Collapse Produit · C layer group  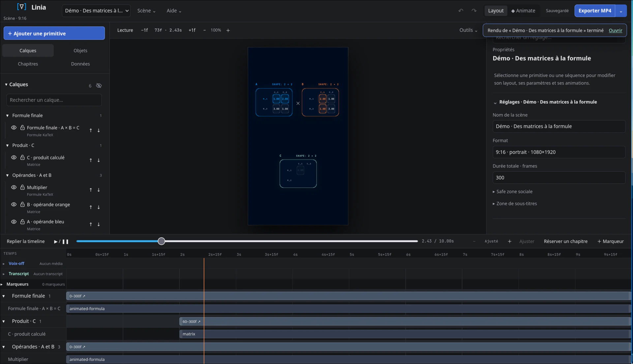pyautogui.click(x=7, y=145)
